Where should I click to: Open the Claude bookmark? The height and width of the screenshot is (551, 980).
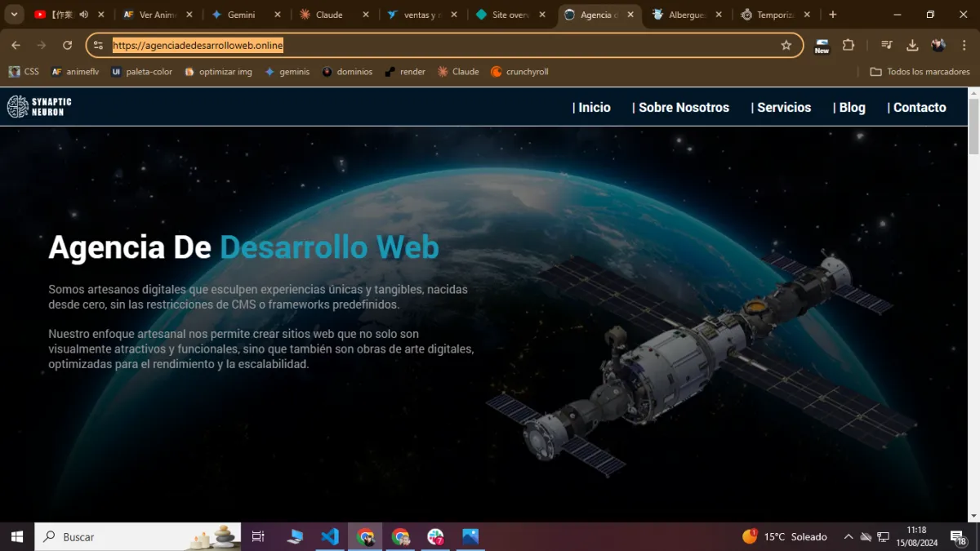pos(458,72)
